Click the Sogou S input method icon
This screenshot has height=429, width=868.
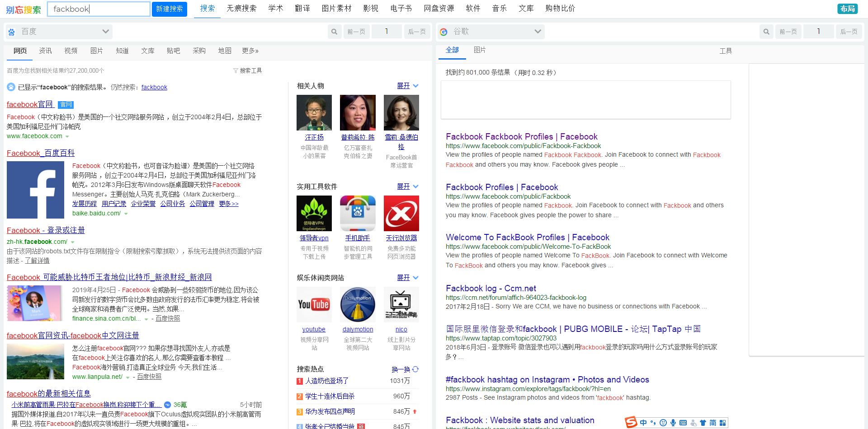[x=631, y=422]
